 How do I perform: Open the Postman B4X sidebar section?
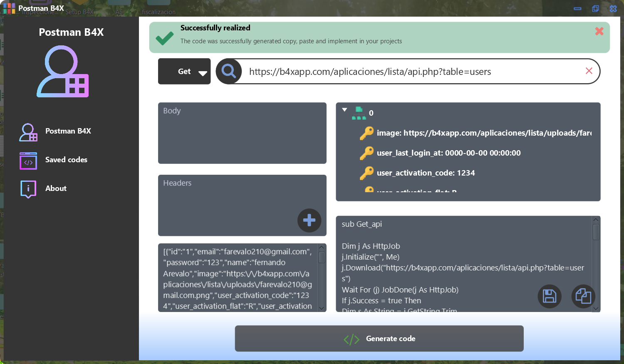click(x=68, y=131)
